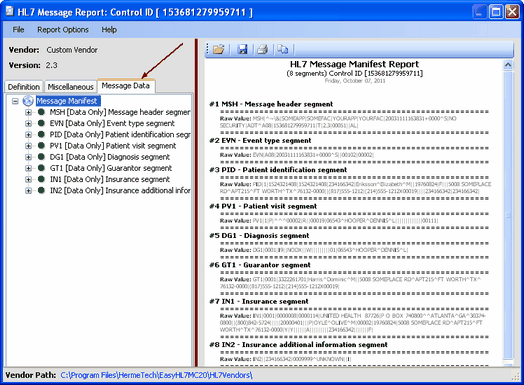Select DG1 [Data Only] Diagnosis segment row

point(110,157)
